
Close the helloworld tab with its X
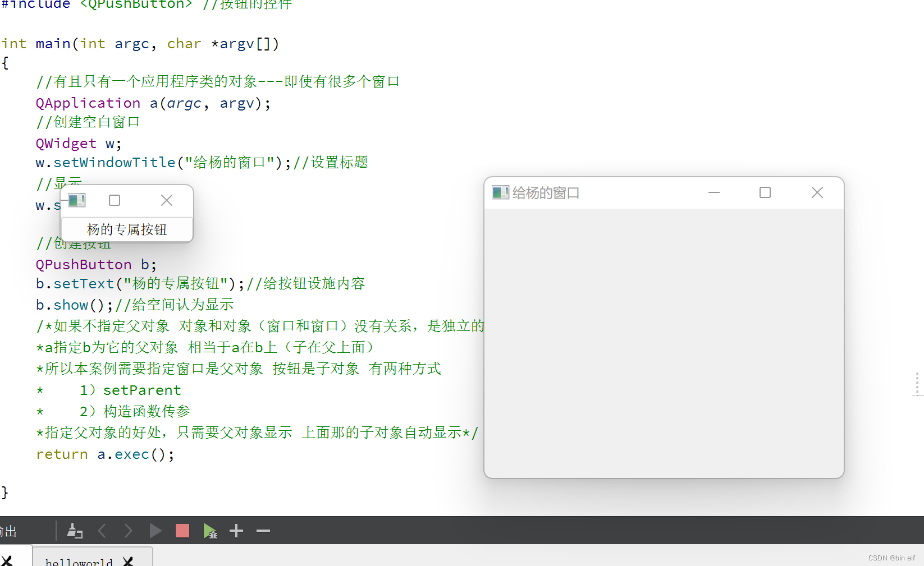click(x=128, y=561)
